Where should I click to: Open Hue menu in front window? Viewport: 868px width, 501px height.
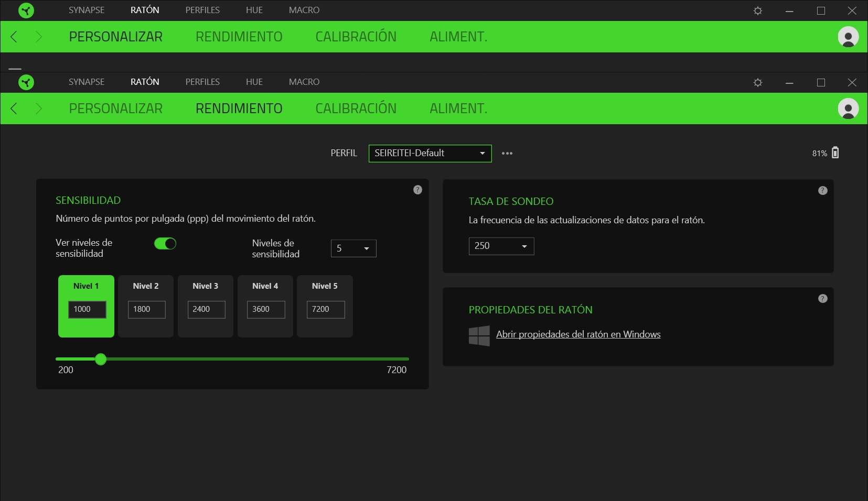[254, 82]
